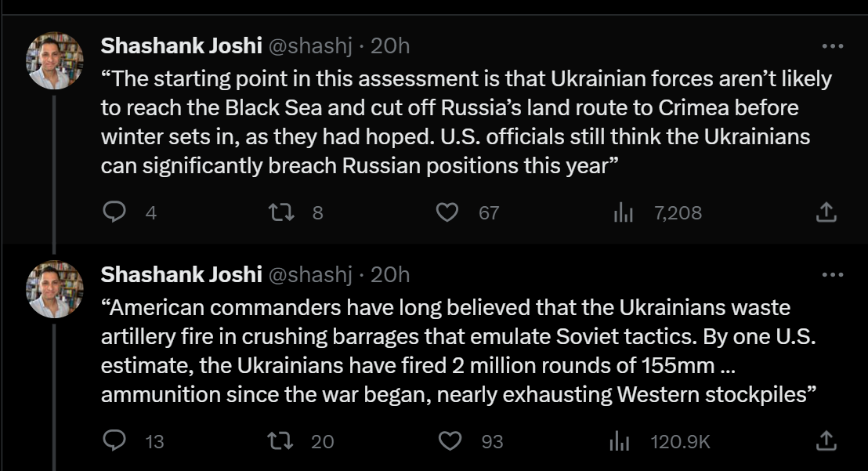View analytics showing 120.9K views
868x471 pixels.
click(x=620, y=441)
